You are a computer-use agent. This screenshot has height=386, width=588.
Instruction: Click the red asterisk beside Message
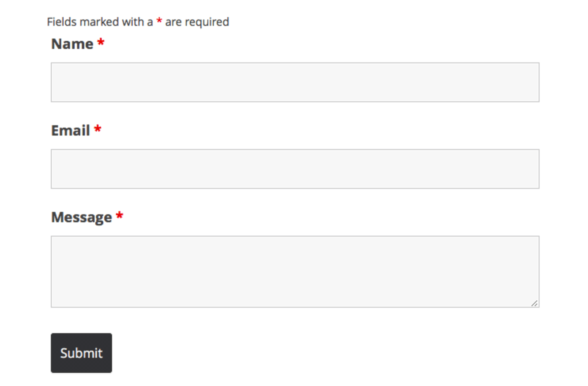click(120, 215)
